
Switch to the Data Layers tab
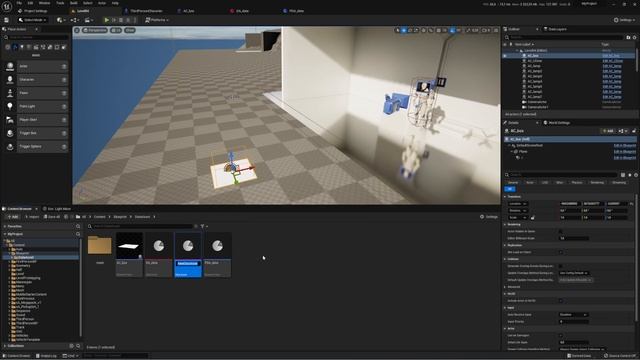[558, 29]
